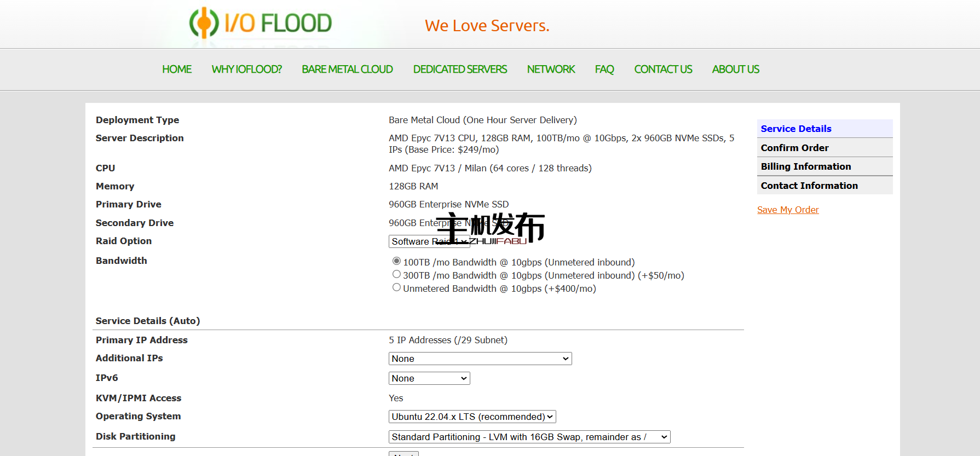Click the Save My Order link

click(x=788, y=210)
